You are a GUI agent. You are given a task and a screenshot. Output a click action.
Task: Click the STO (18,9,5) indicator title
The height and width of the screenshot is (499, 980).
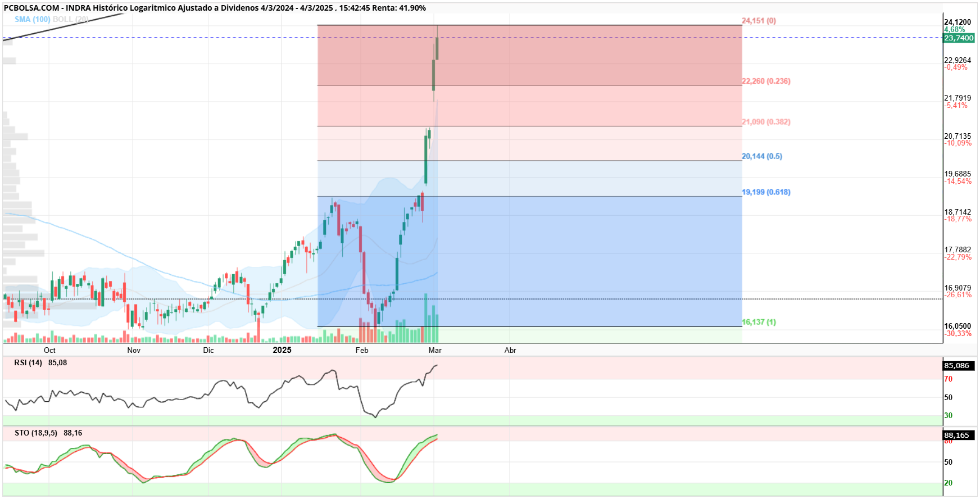click(36, 433)
